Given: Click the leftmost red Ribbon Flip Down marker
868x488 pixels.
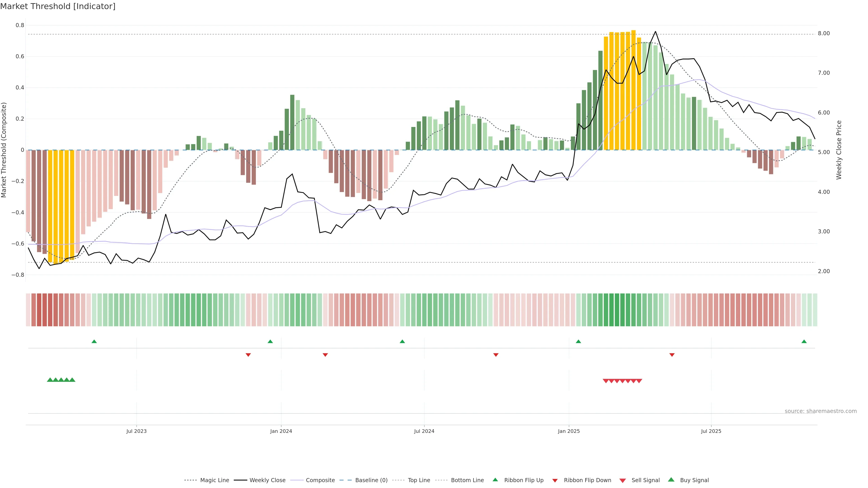Looking at the screenshot, I should [x=248, y=355].
